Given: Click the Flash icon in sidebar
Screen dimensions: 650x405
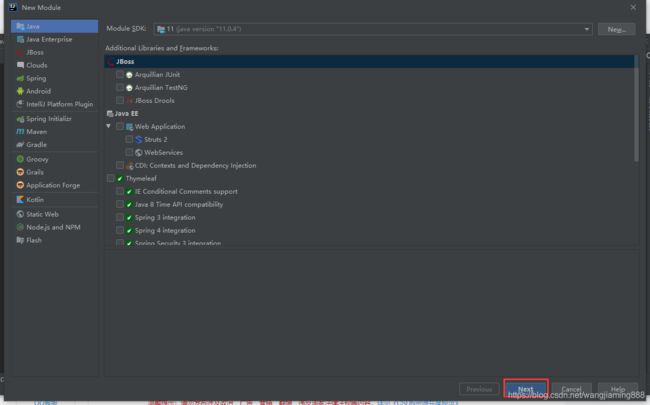Looking at the screenshot, I should [20, 240].
